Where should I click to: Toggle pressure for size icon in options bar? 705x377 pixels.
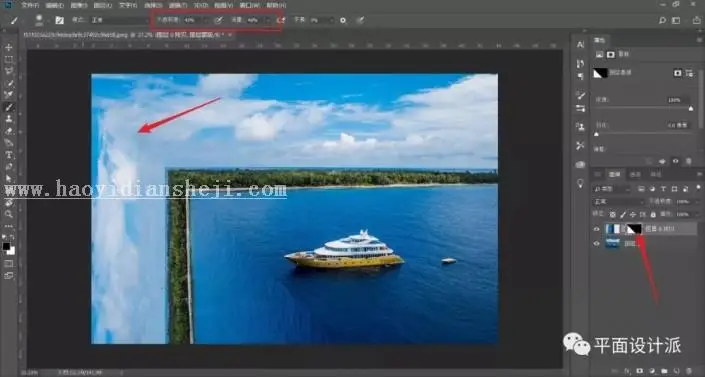[x=360, y=20]
